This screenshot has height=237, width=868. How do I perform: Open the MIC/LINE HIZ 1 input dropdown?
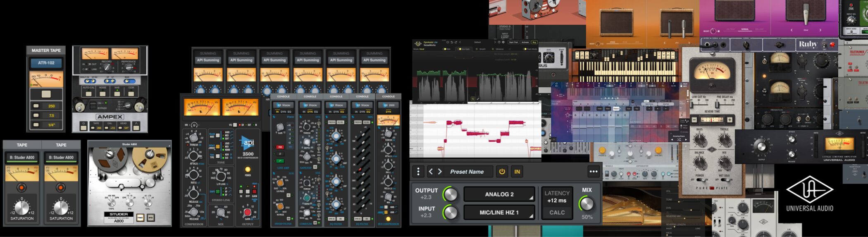coord(499,213)
